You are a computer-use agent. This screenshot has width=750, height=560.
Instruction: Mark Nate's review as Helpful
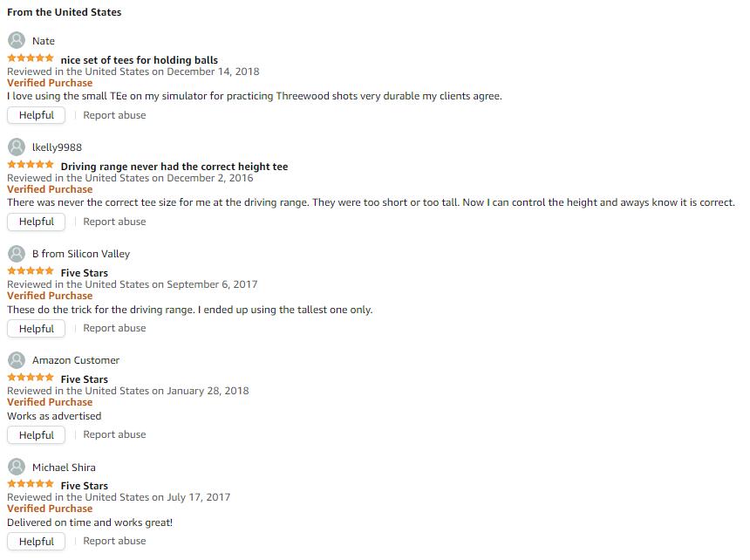pyautogui.click(x=37, y=115)
